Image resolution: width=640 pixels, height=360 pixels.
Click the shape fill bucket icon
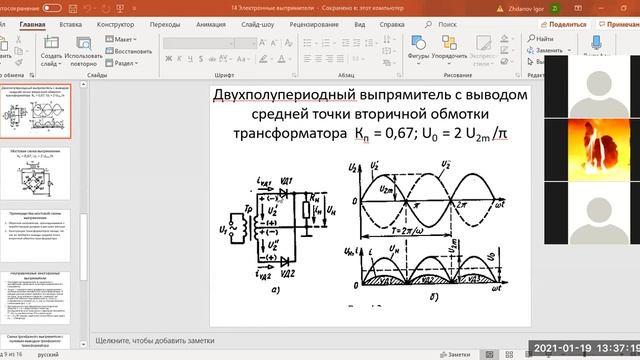(x=505, y=39)
